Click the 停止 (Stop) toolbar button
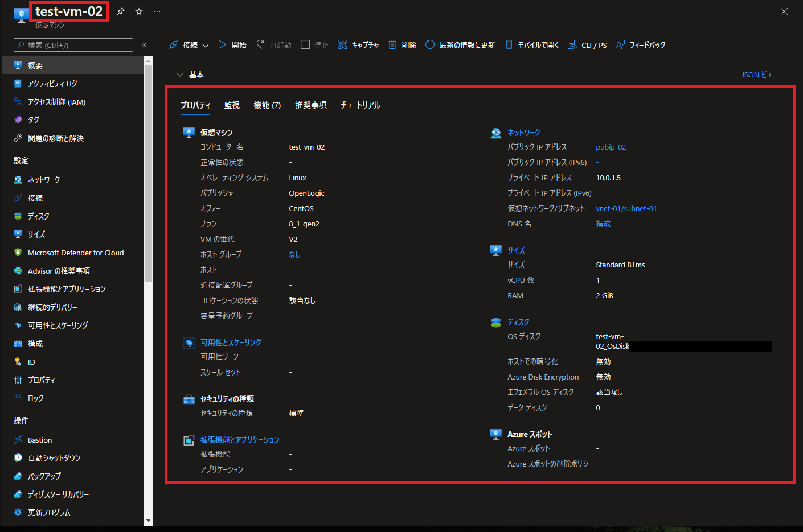Screen dimensions: 803x532 click(x=315, y=45)
